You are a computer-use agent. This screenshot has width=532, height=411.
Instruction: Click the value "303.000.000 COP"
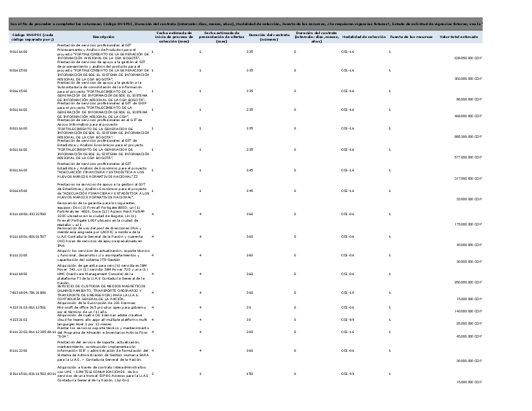tap(468, 79)
